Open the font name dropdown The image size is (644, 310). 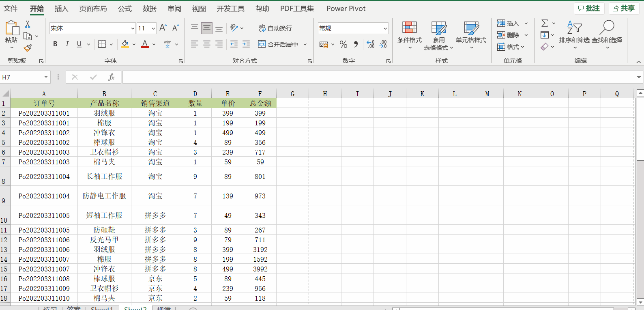133,28
